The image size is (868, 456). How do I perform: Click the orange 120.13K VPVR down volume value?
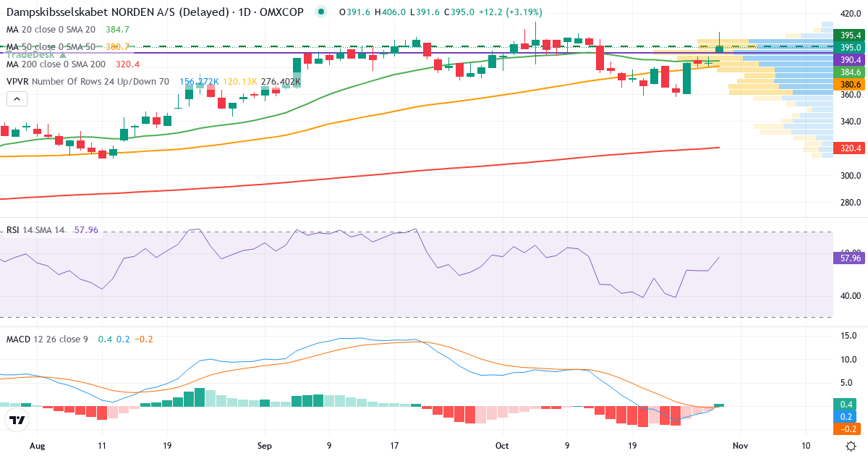click(241, 82)
